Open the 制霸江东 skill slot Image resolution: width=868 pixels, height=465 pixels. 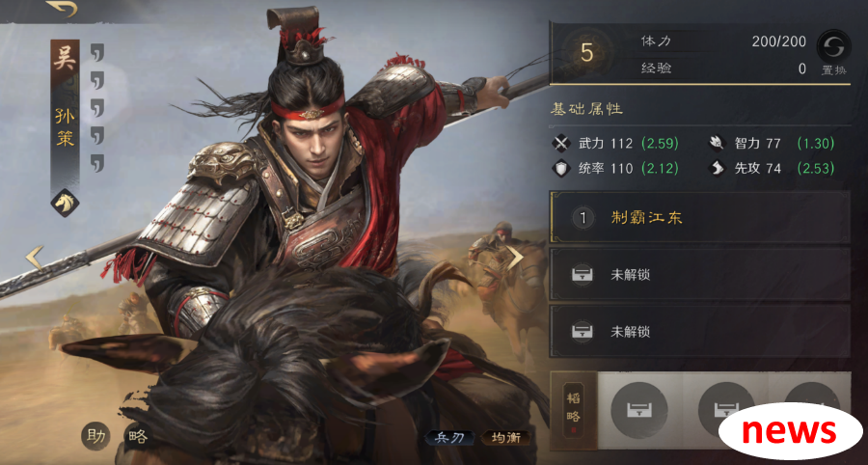[700, 218]
